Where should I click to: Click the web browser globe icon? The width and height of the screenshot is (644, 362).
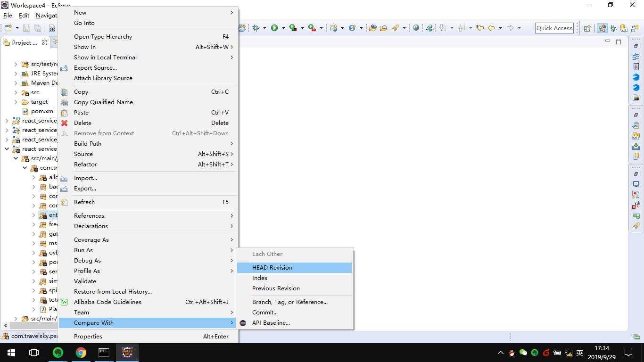(x=416, y=28)
